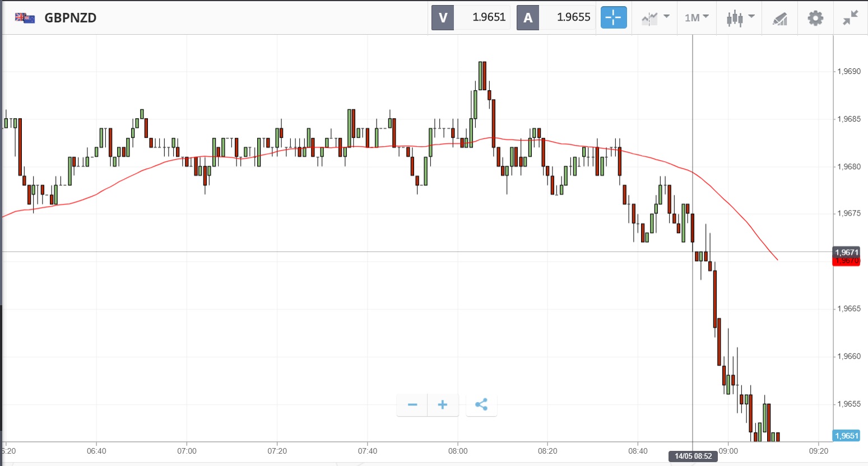
Task: Zoom out with the minus button
Action: (412, 404)
